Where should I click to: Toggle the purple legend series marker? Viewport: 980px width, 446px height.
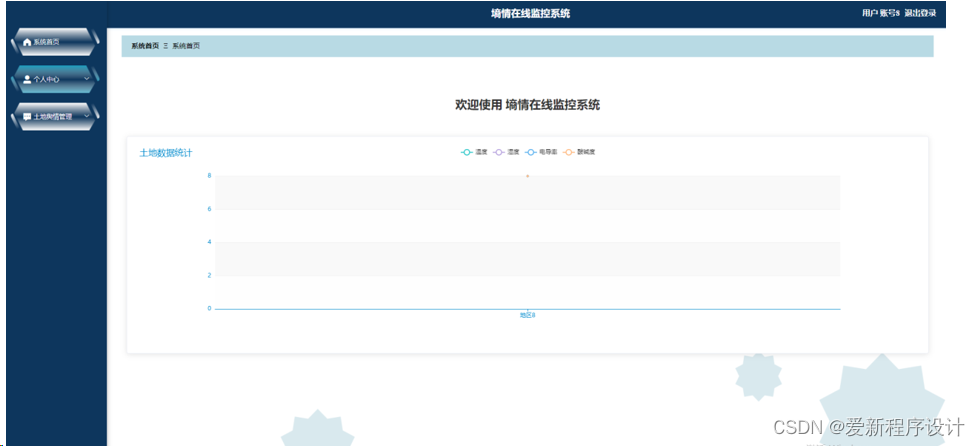click(x=499, y=152)
